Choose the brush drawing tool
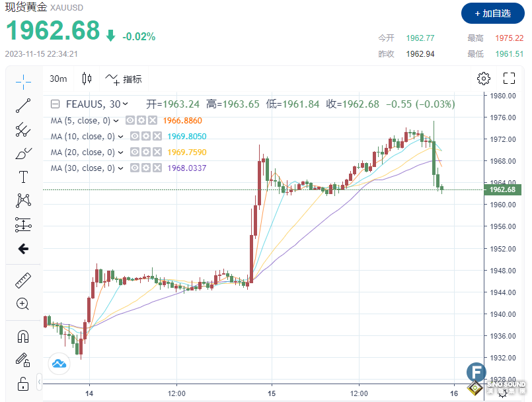This screenshot has height=402, width=532. tap(23, 153)
